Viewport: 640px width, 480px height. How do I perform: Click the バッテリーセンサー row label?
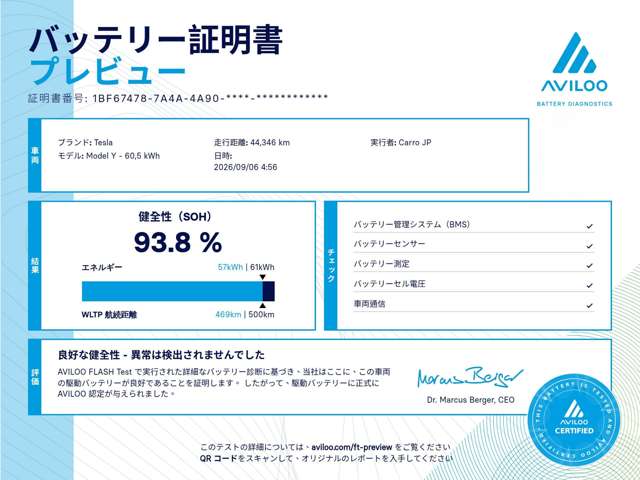point(389,244)
